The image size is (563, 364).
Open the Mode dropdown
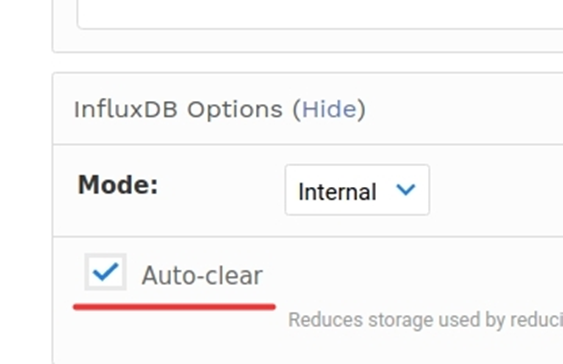tap(357, 190)
